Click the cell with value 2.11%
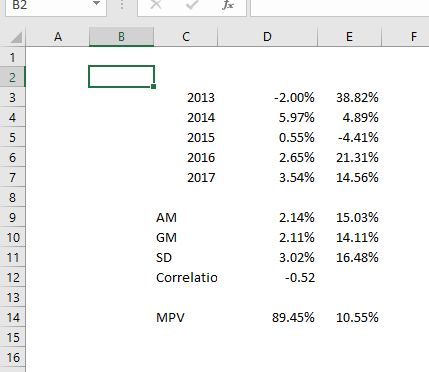The width and height of the screenshot is (429, 372). point(267,237)
